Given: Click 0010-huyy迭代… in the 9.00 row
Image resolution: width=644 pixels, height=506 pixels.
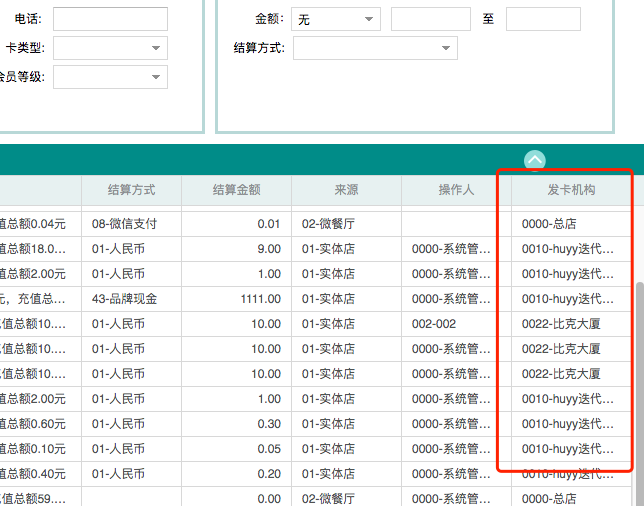Looking at the screenshot, I should [571, 249].
